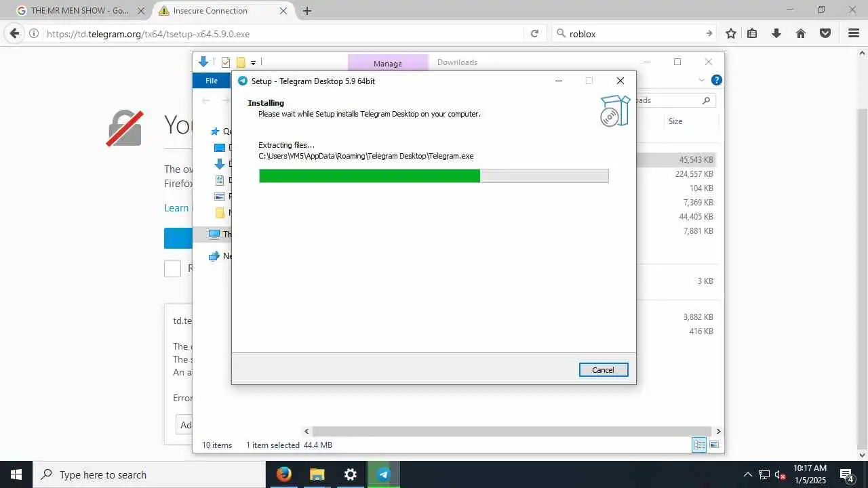Viewport: 868px width, 488px height.
Task: Open the Firefox hamburger menu
Action: tap(854, 33)
